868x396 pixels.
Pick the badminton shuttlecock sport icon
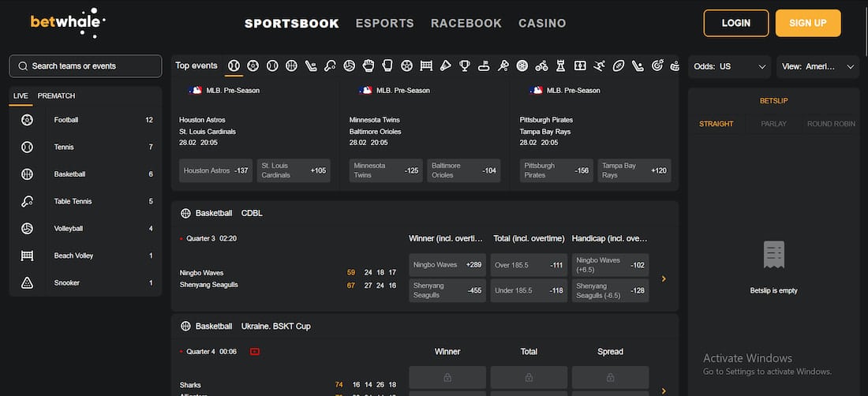coord(445,65)
